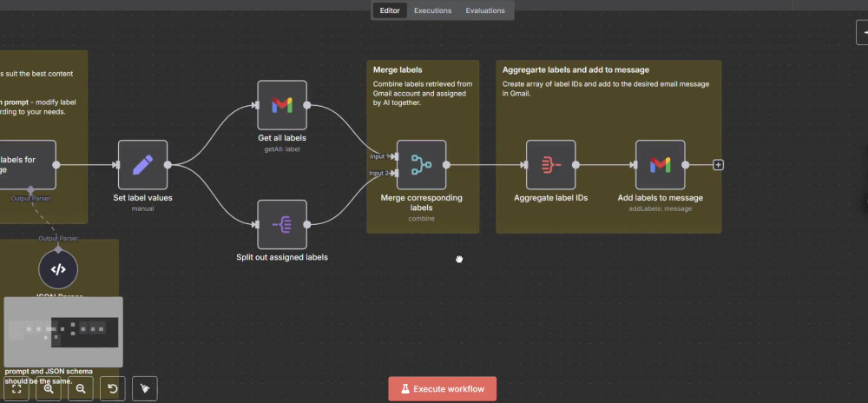Image resolution: width=868 pixels, height=403 pixels.
Task: Click output handle of Get all labels
Action: coord(307,105)
